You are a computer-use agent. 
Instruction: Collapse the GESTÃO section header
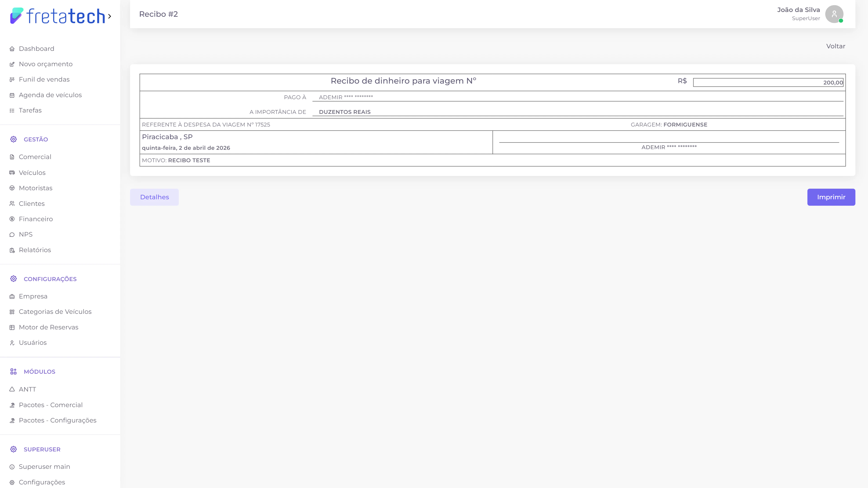[x=36, y=139]
